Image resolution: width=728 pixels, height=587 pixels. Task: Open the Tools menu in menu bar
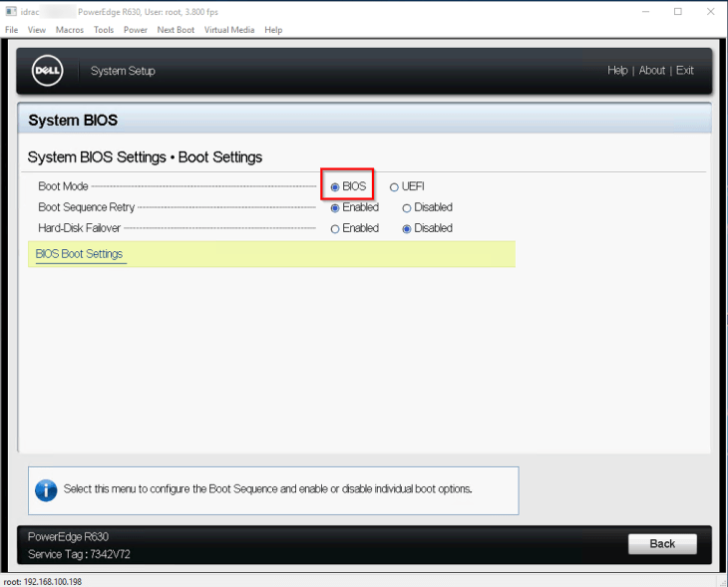point(104,30)
